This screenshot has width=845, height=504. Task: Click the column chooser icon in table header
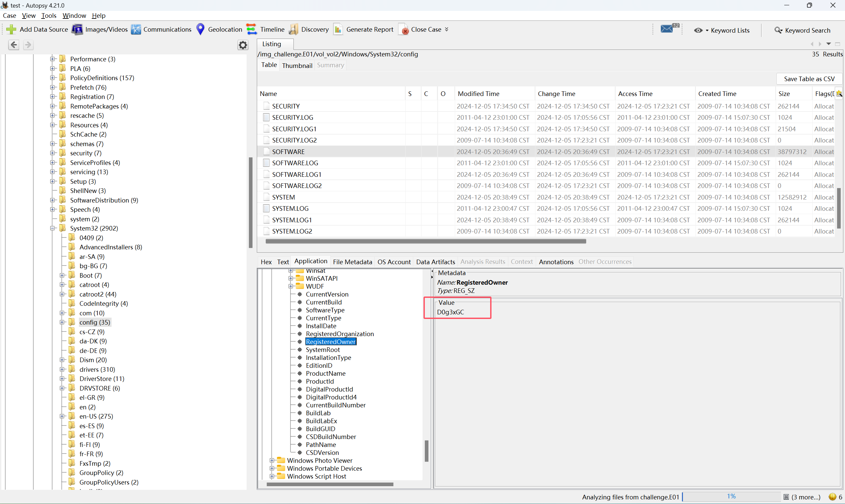(839, 93)
